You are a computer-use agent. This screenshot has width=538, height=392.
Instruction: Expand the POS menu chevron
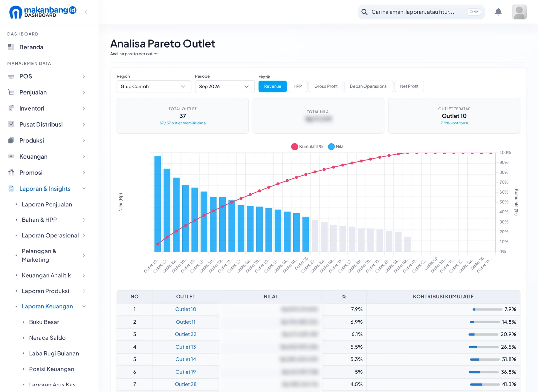[84, 76]
